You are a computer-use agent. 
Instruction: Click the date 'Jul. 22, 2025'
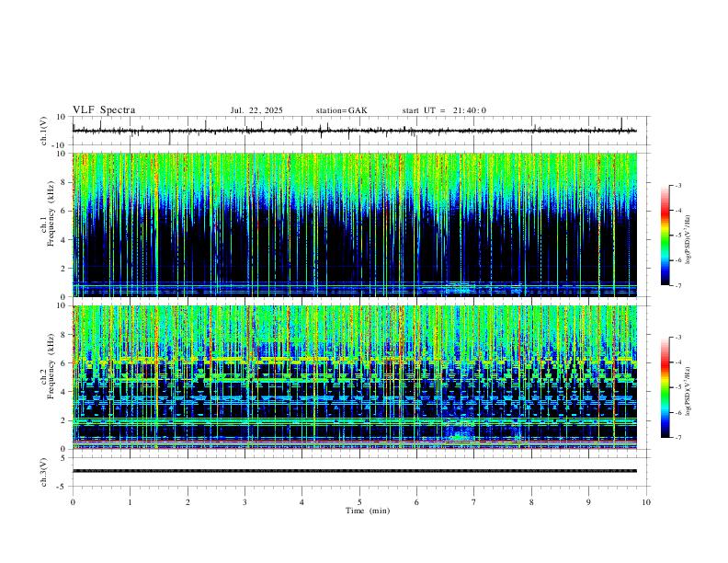(256, 110)
